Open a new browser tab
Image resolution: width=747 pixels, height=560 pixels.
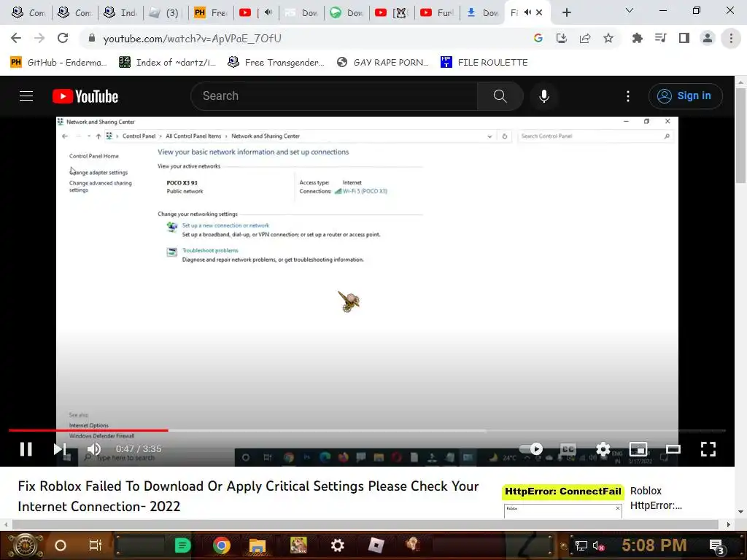click(x=566, y=12)
